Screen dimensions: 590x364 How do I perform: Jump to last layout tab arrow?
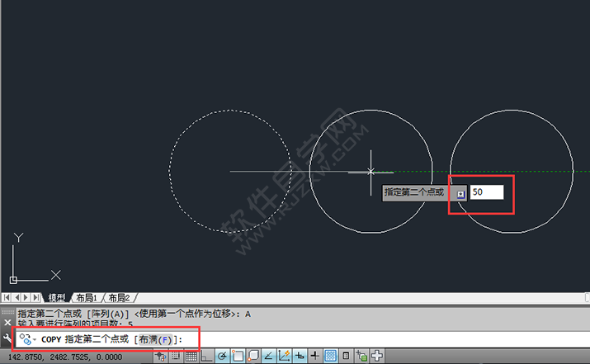pos(35,298)
